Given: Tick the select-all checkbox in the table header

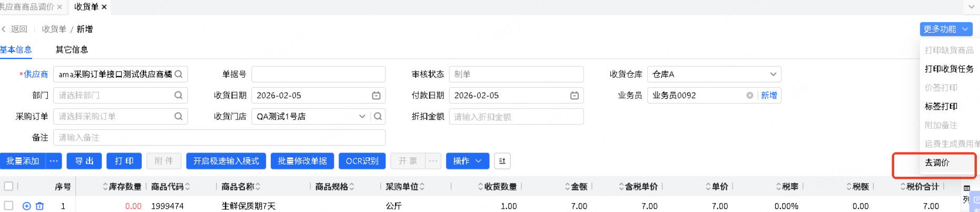Looking at the screenshot, I should click(8, 186).
